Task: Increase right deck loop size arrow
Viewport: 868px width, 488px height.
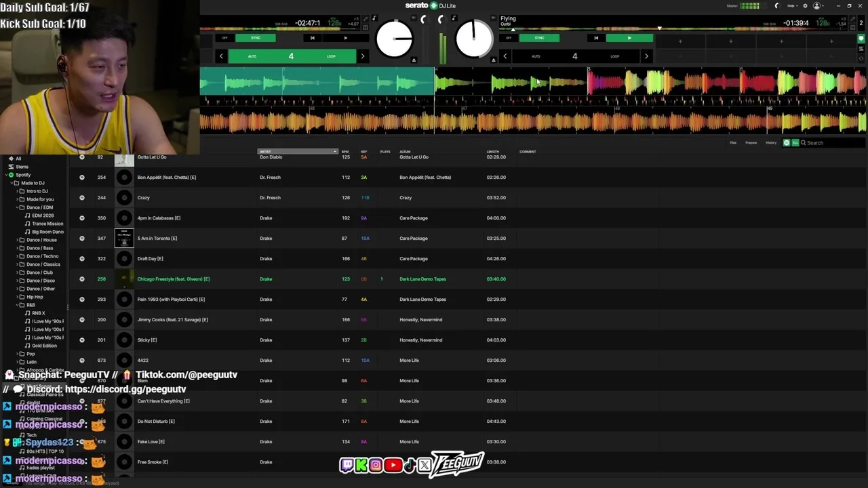Action: coord(646,56)
